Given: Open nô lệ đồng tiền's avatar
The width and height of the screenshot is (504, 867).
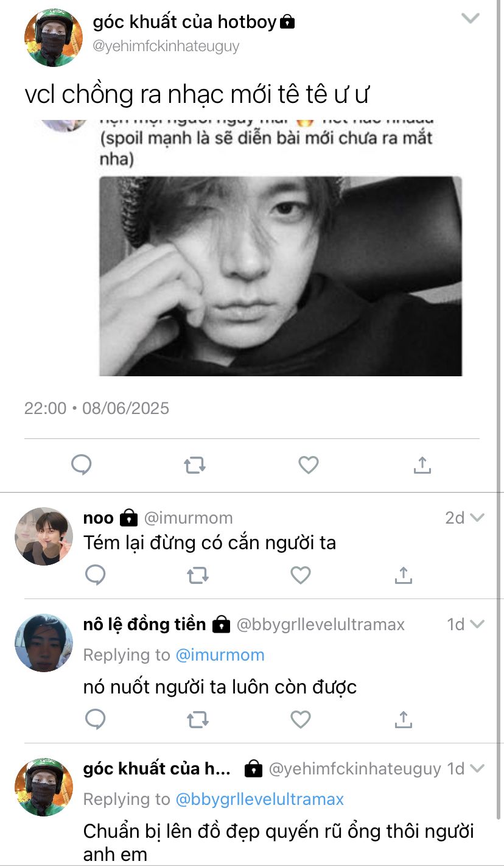Looking at the screenshot, I should coord(44,643).
